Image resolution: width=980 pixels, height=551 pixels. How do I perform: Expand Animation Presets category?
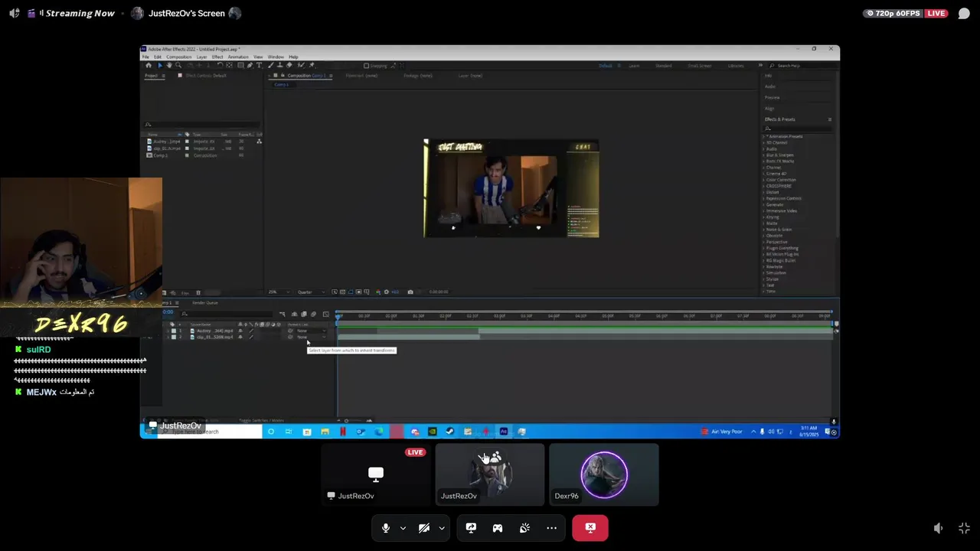[x=763, y=136]
